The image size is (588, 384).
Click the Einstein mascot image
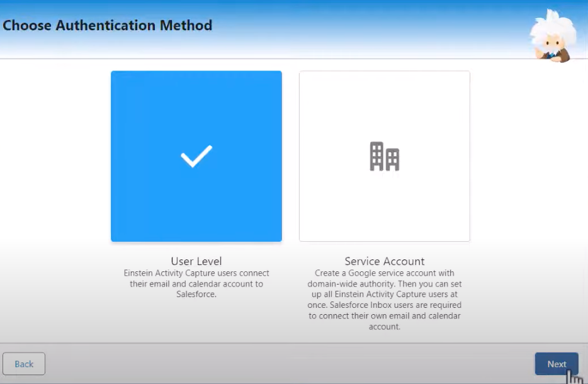coord(553,36)
